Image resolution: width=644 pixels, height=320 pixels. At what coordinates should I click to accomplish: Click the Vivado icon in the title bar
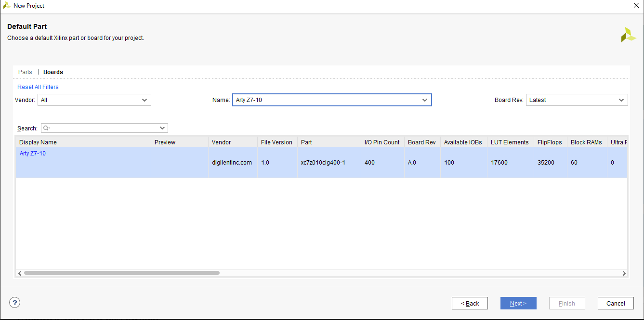tap(7, 5)
